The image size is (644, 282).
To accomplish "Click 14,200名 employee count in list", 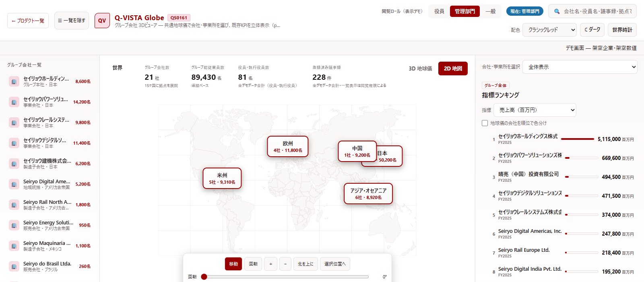I will click(82, 102).
